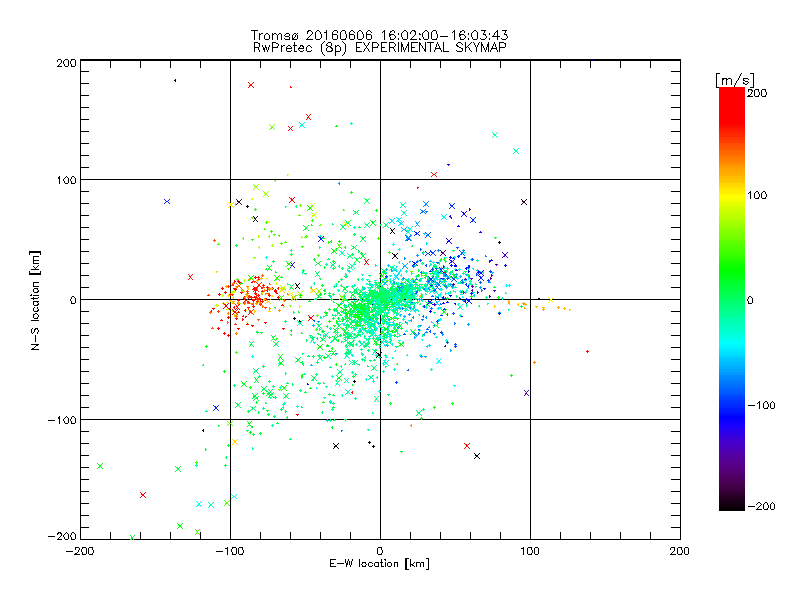The height and width of the screenshot is (600, 800).
Task: Click the colorbar's red top region
Action: click(732, 108)
